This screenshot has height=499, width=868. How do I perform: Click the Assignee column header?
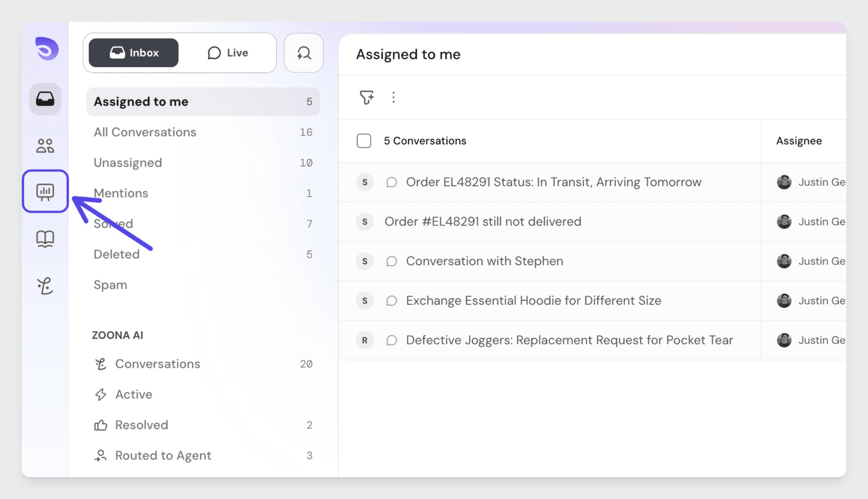799,141
